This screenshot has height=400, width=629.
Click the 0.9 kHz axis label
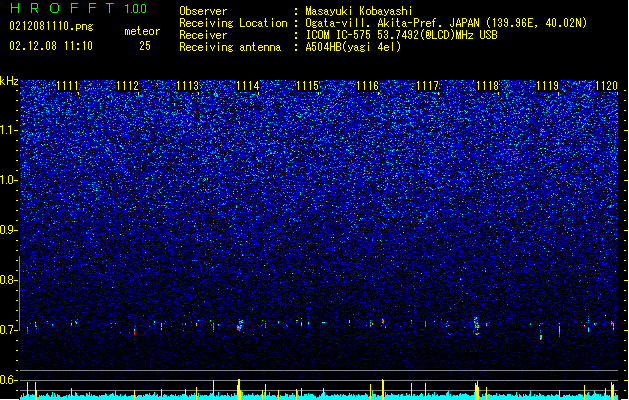tap(9, 230)
